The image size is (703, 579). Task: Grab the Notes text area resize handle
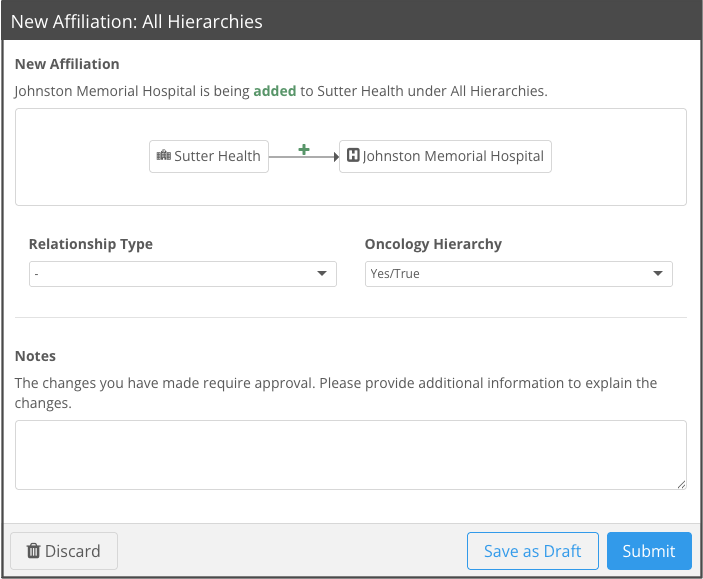tap(681, 484)
